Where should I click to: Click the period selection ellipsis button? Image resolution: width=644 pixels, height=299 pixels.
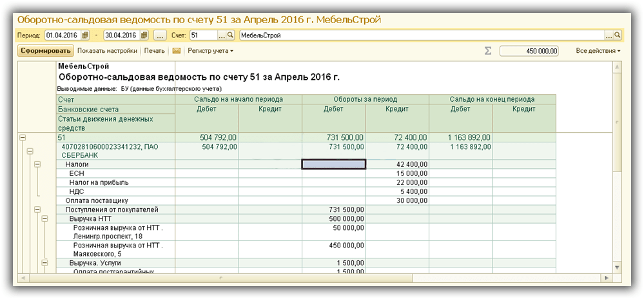point(161,35)
